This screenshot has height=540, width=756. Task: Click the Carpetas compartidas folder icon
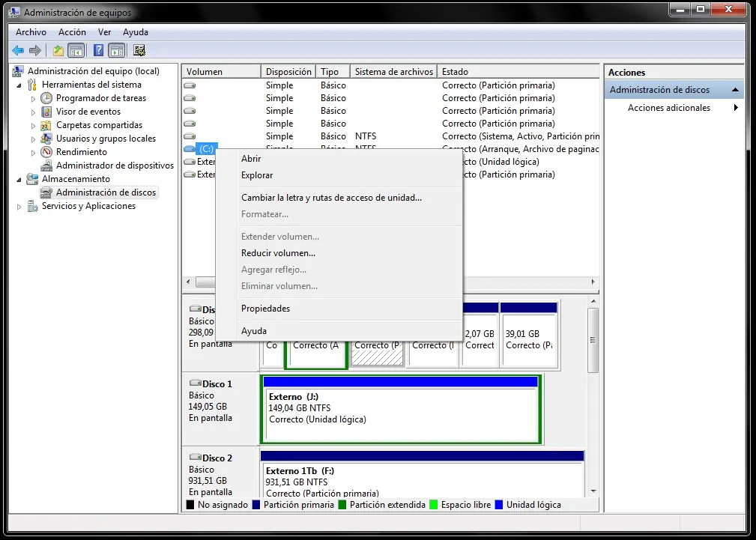click(46, 125)
